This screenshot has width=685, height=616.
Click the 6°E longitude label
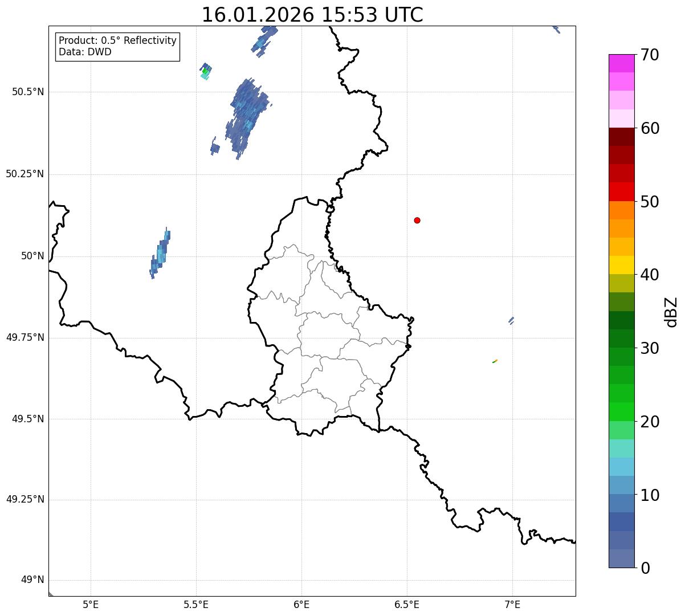coord(301,604)
